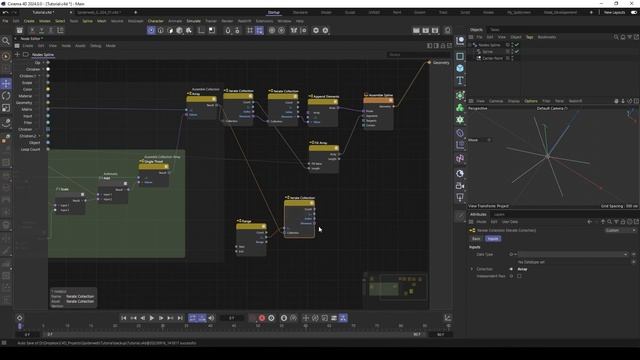Open the Node Editor Create menu
Screen dimensions: 640x360
click(28, 46)
